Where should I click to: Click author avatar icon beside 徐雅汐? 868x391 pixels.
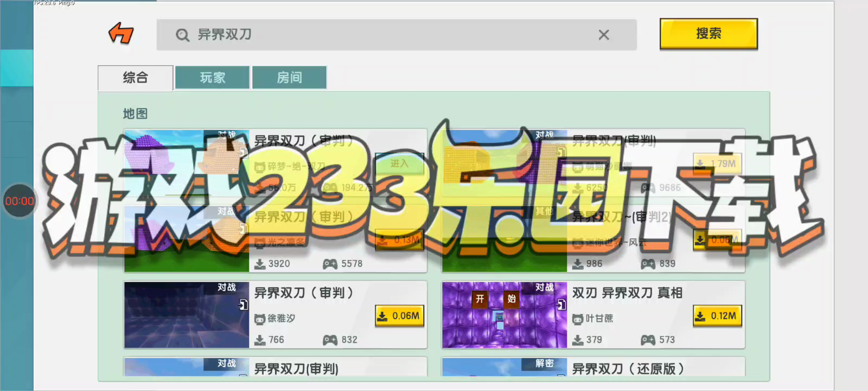click(260, 319)
